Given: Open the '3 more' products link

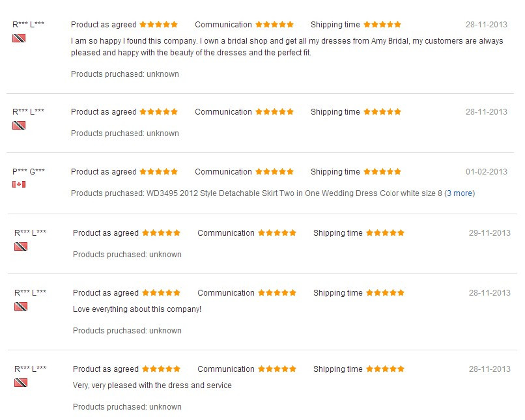Looking at the screenshot, I should [x=459, y=193].
